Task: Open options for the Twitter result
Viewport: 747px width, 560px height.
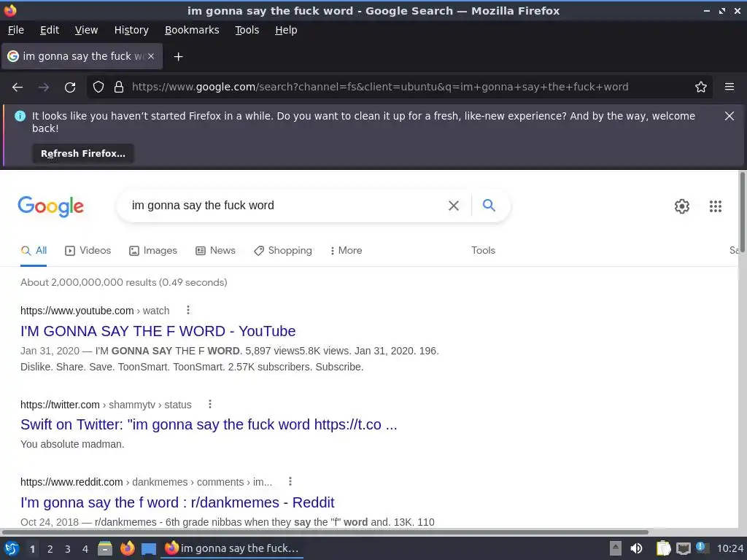Action: click(x=210, y=404)
